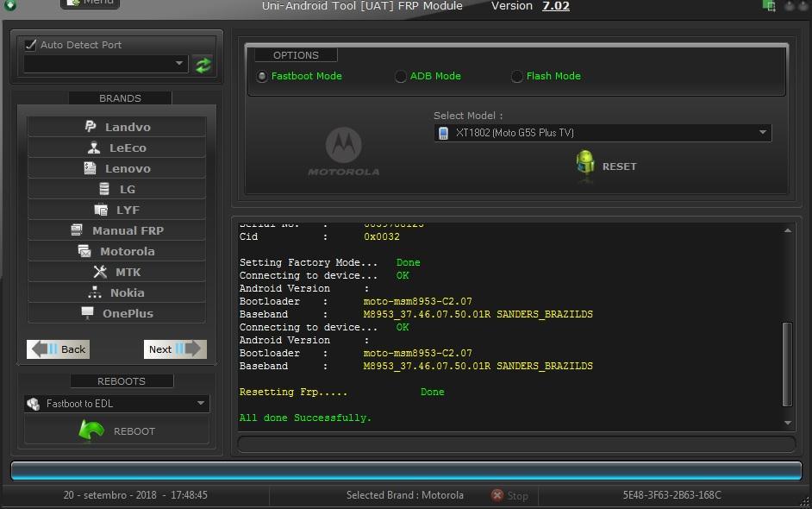Open the Menu at top left
Screen dimensions: 812x509
coord(90,3)
